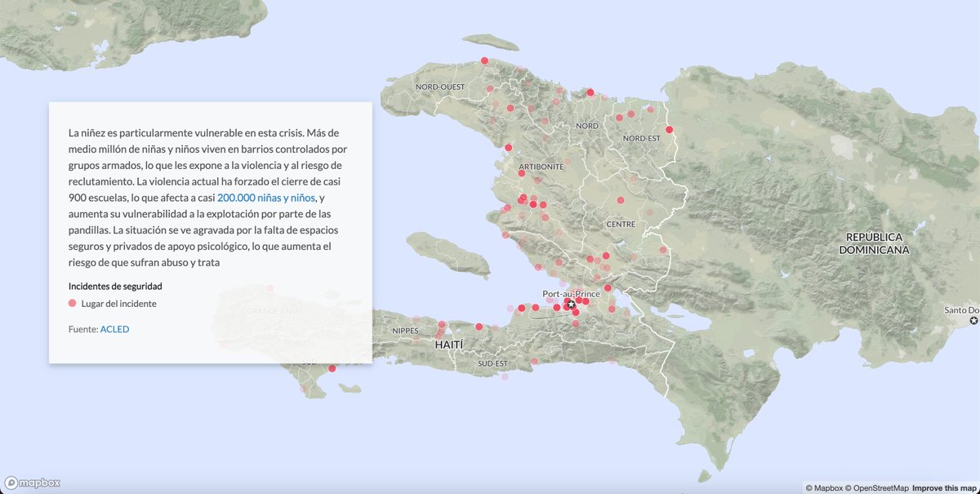This screenshot has width=980, height=494.
Task: Open the ACLED source link
Action: (x=114, y=329)
